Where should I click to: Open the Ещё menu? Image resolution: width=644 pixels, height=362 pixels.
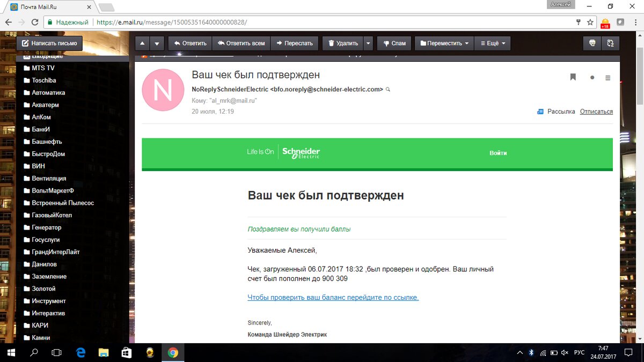click(x=492, y=43)
